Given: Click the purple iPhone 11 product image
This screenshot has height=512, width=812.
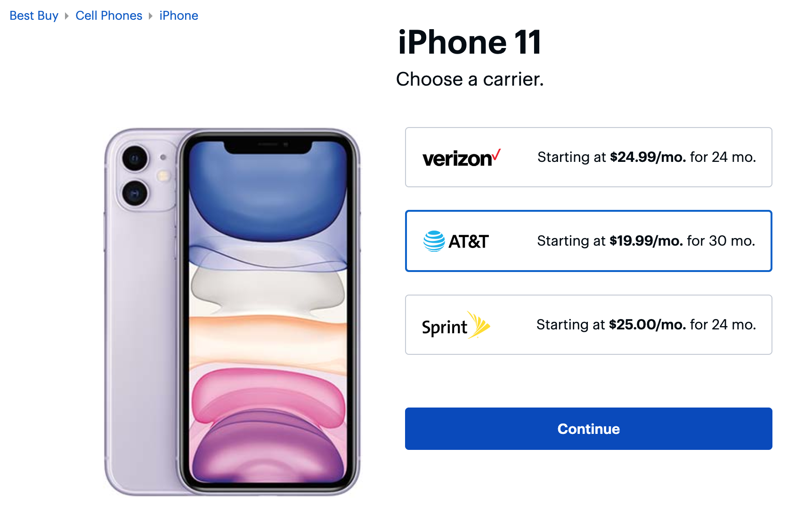Looking at the screenshot, I should click(232, 312).
